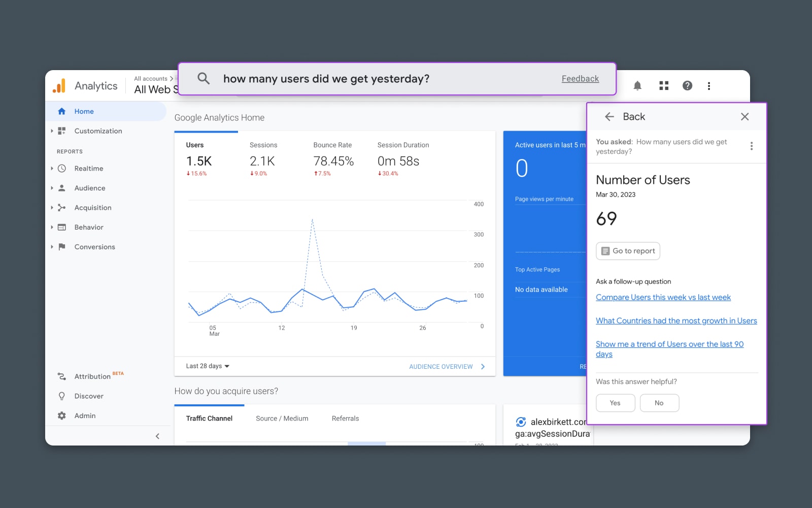Click the Feedback link in search bar

click(x=580, y=79)
